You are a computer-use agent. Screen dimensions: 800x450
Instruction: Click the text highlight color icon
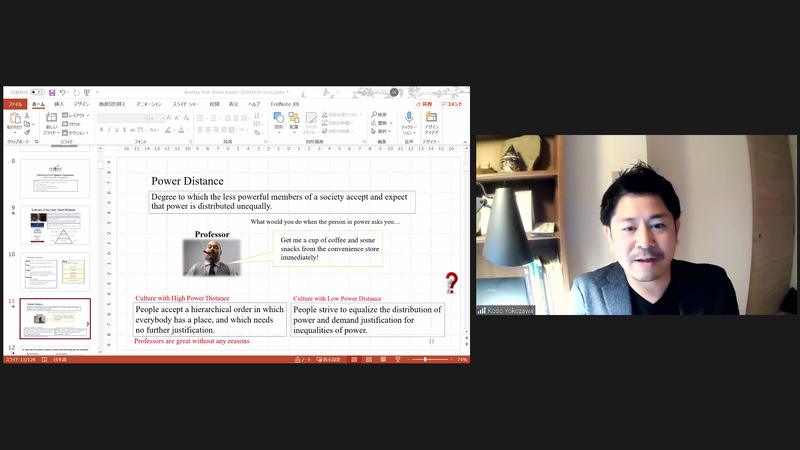coord(168,130)
